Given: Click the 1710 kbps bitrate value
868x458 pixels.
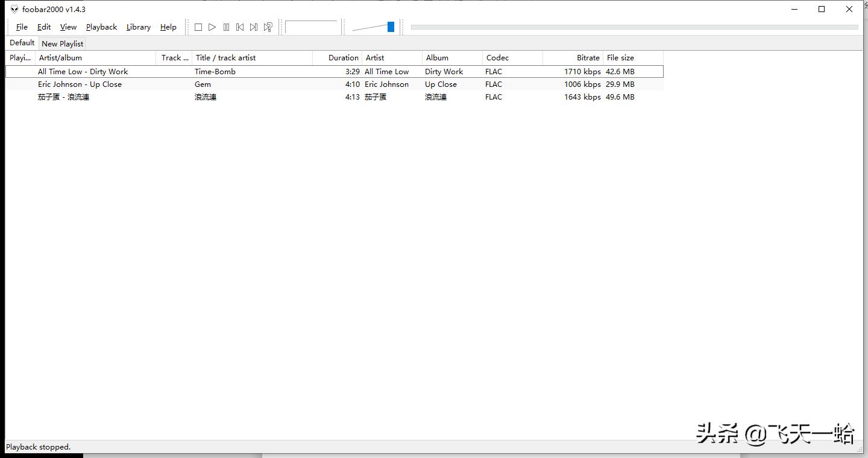Looking at the screenshot, I should (x=582, y=71).
